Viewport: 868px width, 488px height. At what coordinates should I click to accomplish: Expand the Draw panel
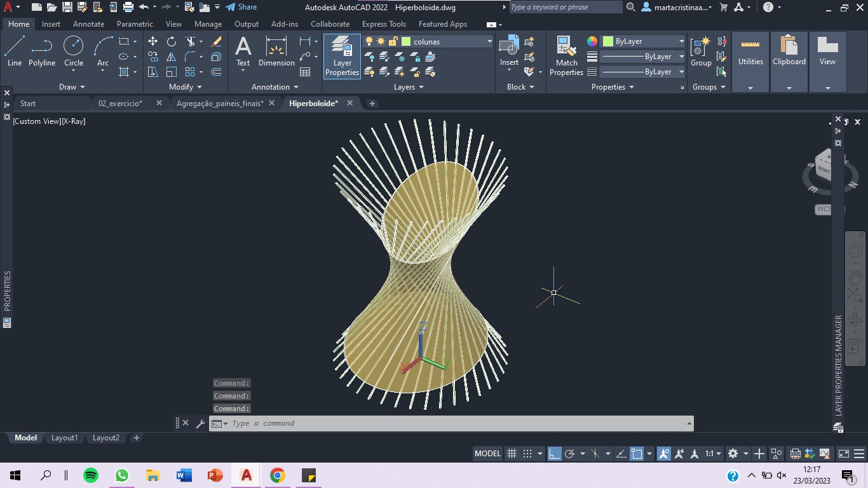(72, 87)
